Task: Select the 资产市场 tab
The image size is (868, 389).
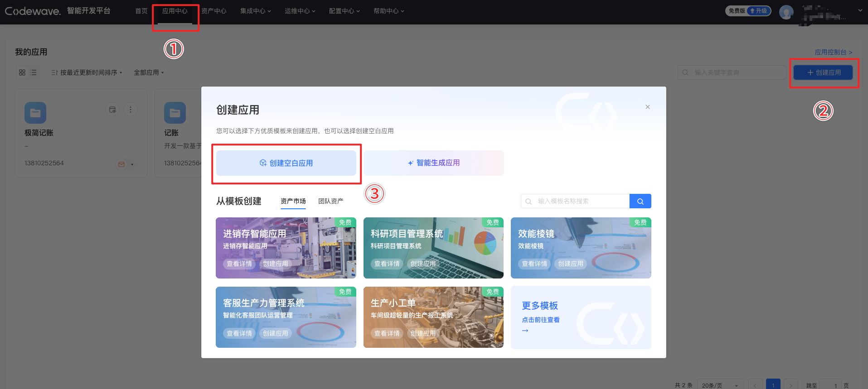Action: click(293, 201)
